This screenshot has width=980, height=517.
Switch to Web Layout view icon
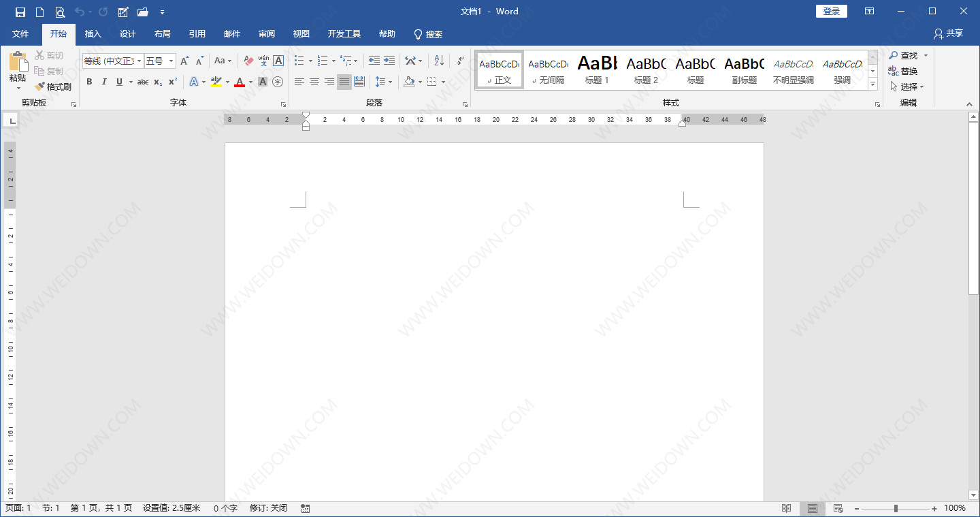838,508
